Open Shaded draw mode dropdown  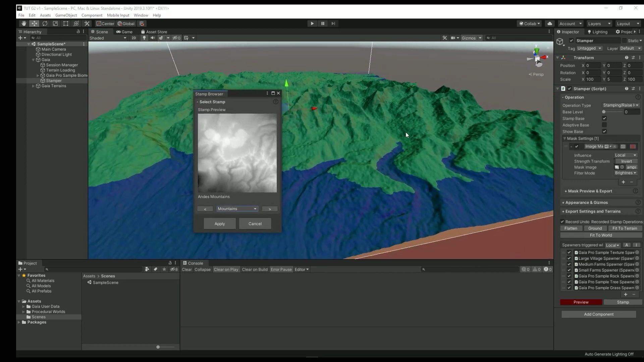(x=108, y=38)
